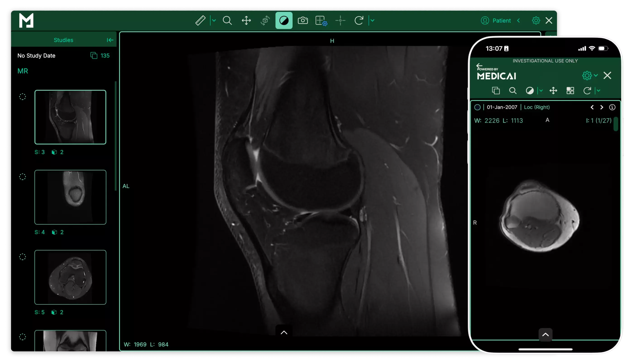This screenshot has width=644, height=362.
Task: Click the cube icon under series 4
Action: point(54,232)
